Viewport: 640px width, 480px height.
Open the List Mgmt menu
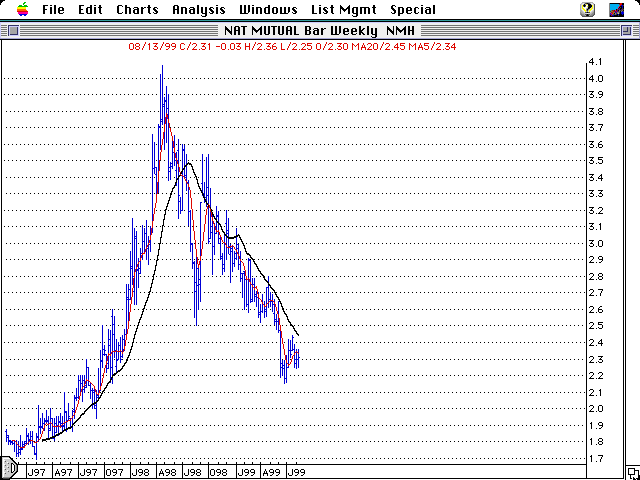[344, 10]
